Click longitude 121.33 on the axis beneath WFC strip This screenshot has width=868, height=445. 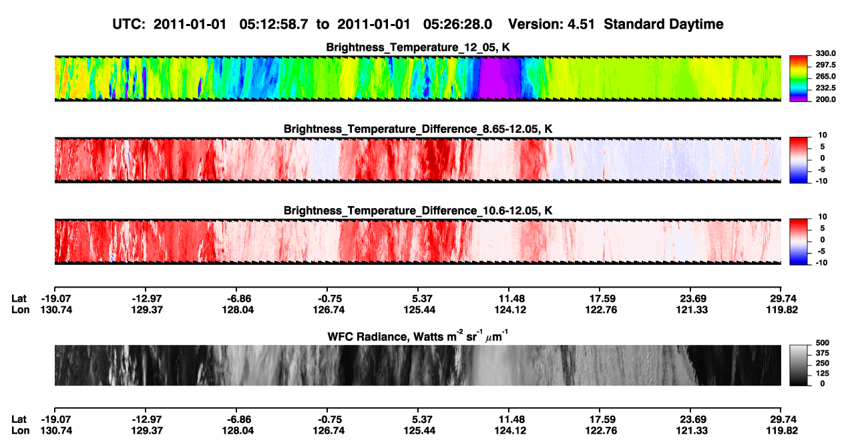click(x=690, y=431)
